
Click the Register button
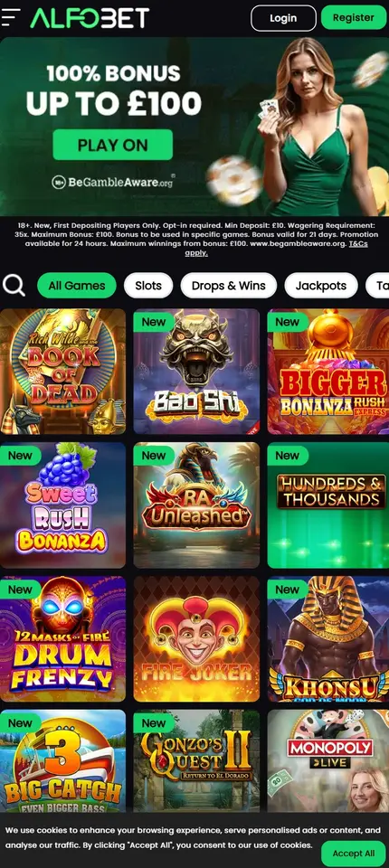coord(354,17)
